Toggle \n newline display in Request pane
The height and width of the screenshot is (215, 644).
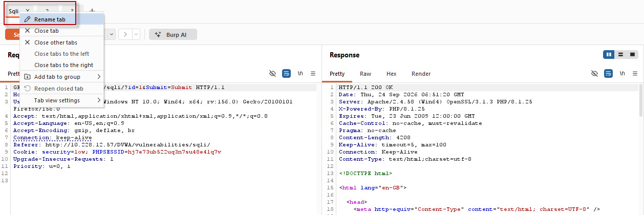click(300, 74)
